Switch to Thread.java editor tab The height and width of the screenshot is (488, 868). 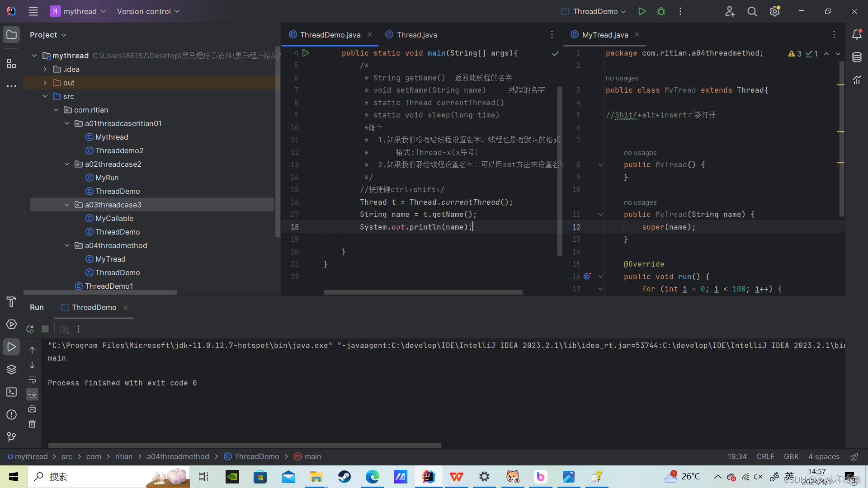pyautogui.click(x=416, y=35)
